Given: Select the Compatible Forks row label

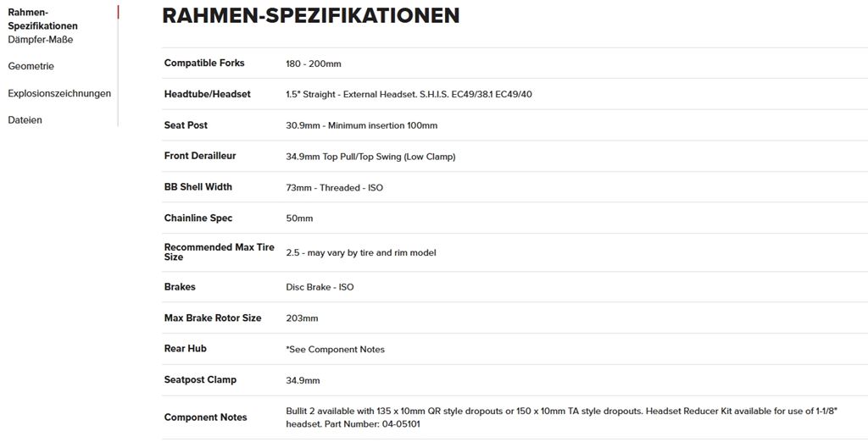Looking at the screenshot, I should pos(204,64).
